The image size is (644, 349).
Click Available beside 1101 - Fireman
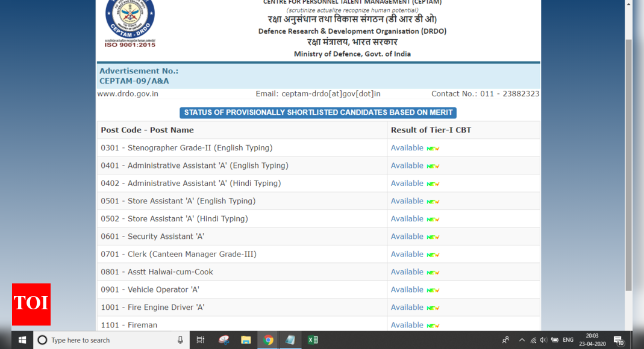point(407,325)
